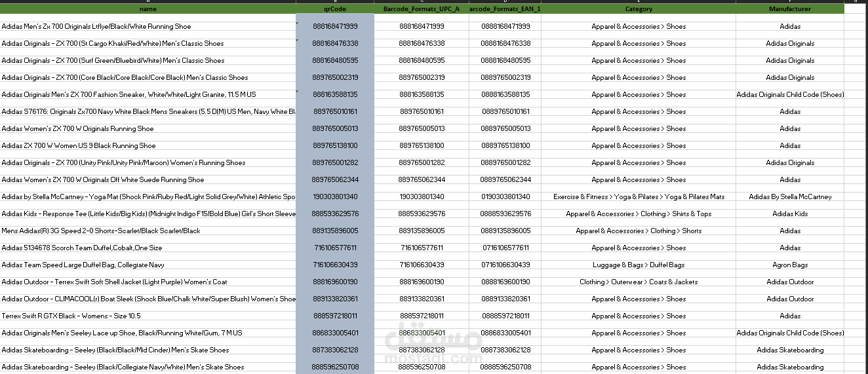Screen dimensions: 868x374
Task: Click qrCode cell 888169600190
Action: [x=335, y=282]
